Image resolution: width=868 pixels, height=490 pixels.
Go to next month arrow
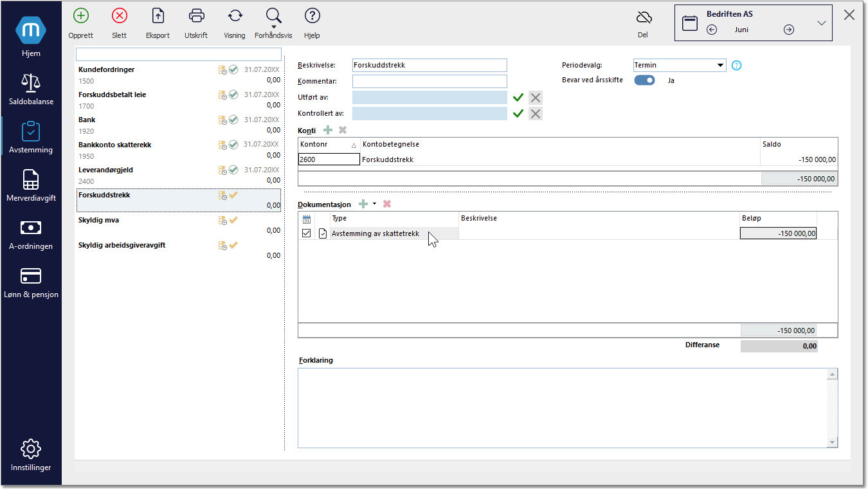tap(789, 30)
